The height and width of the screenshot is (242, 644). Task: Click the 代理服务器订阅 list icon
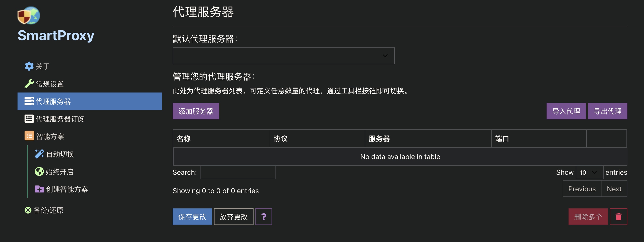tap(29, 118)
